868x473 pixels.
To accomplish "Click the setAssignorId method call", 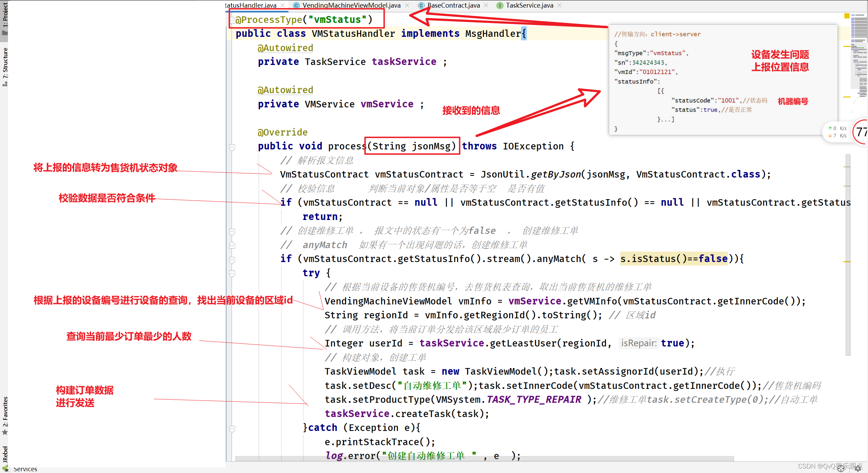I will tap(618, 372).
